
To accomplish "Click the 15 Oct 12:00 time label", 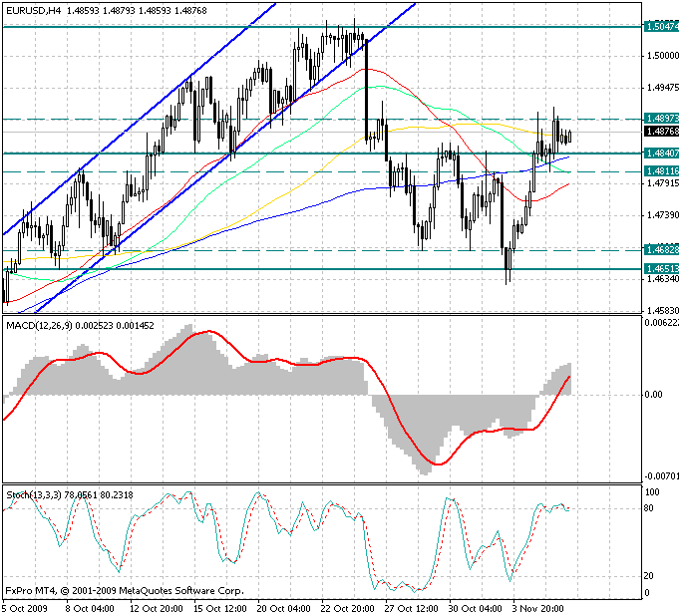I will click(220, 608).
